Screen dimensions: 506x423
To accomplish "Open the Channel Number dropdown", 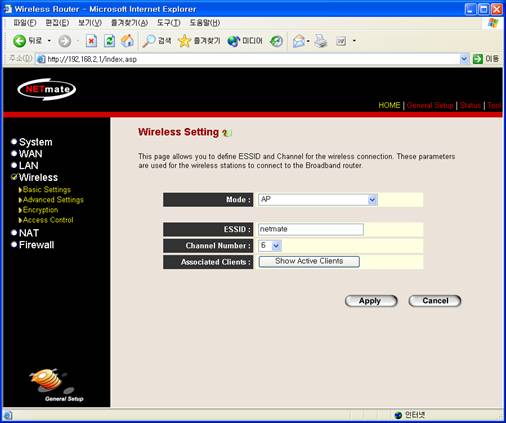I will (270, 246).
